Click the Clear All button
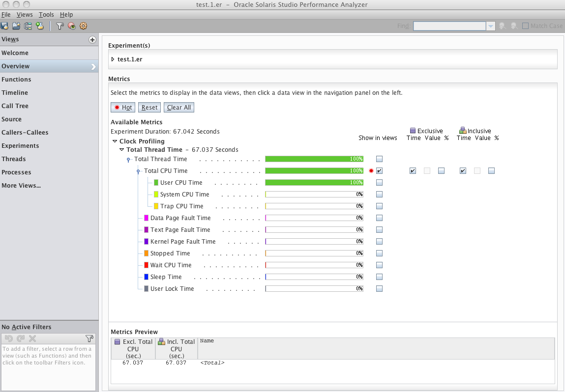The width and height of the screenshot is (565, 392). pos(179,107)
